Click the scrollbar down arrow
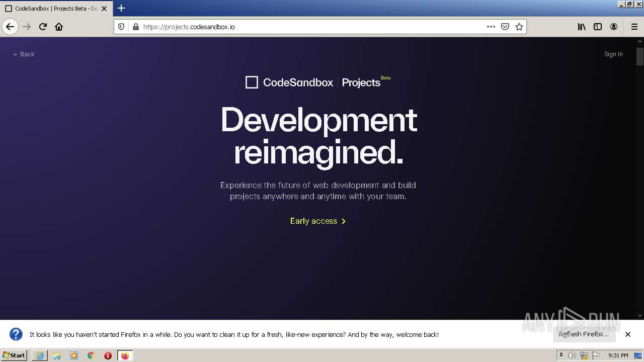 pyautogui.click(x=640, y=315)
